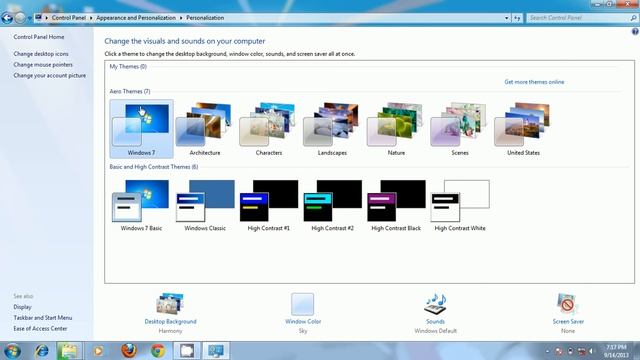
Task: Apply the High Contrast Black theme
Action: coord(396,205)
